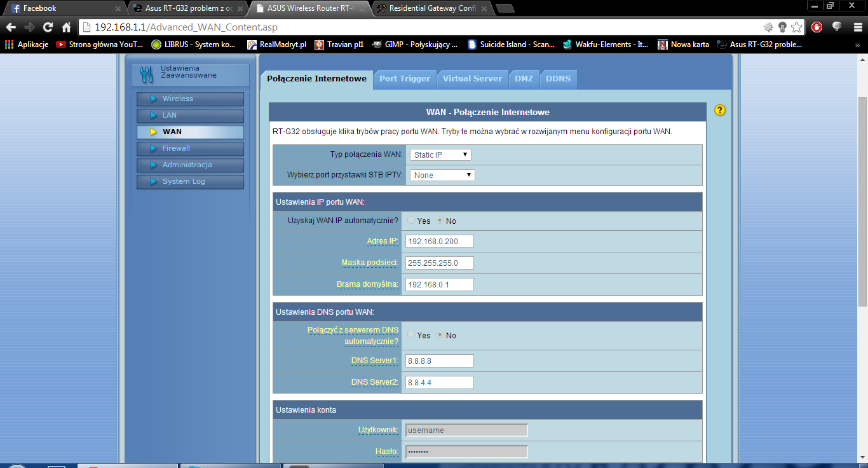Open the Aplikacje apps grid bookmark
The width and height of the screenshot is (868, 468).
[x=27, y=45]
